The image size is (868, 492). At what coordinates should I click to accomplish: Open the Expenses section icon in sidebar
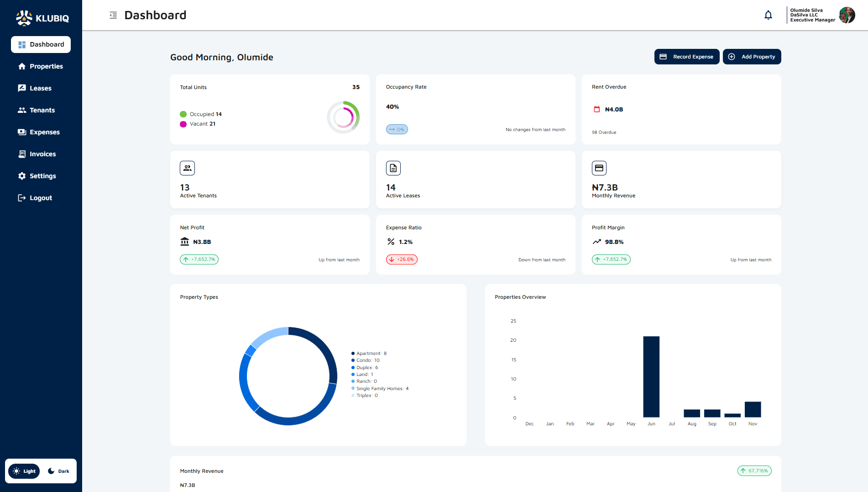click(x=21, y=132)
